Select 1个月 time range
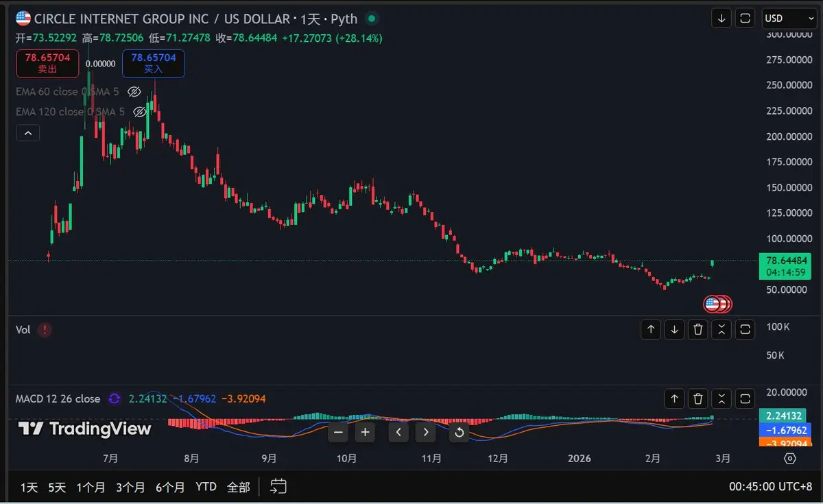 [91, 487]
